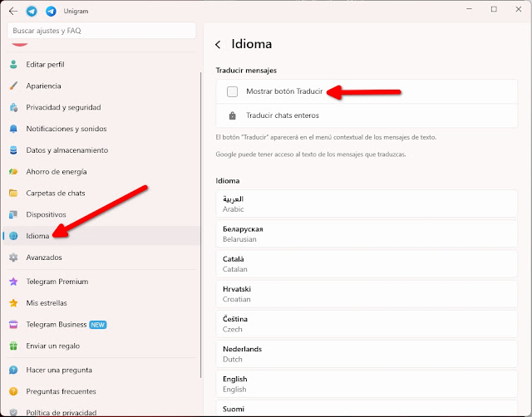Click the settings sidebar vertical scrollbar
The width and height of the screenshot is (532, 417).
(201, 224)
